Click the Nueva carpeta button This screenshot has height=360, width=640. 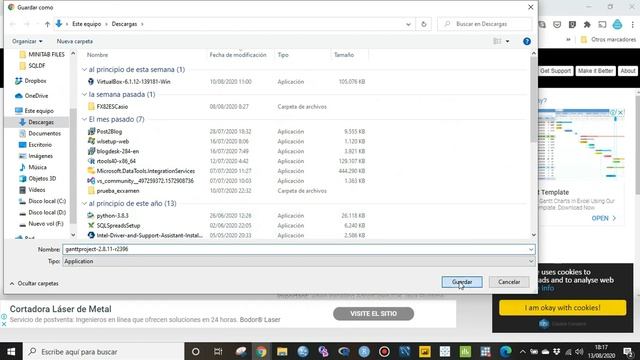tap(75, 41)
